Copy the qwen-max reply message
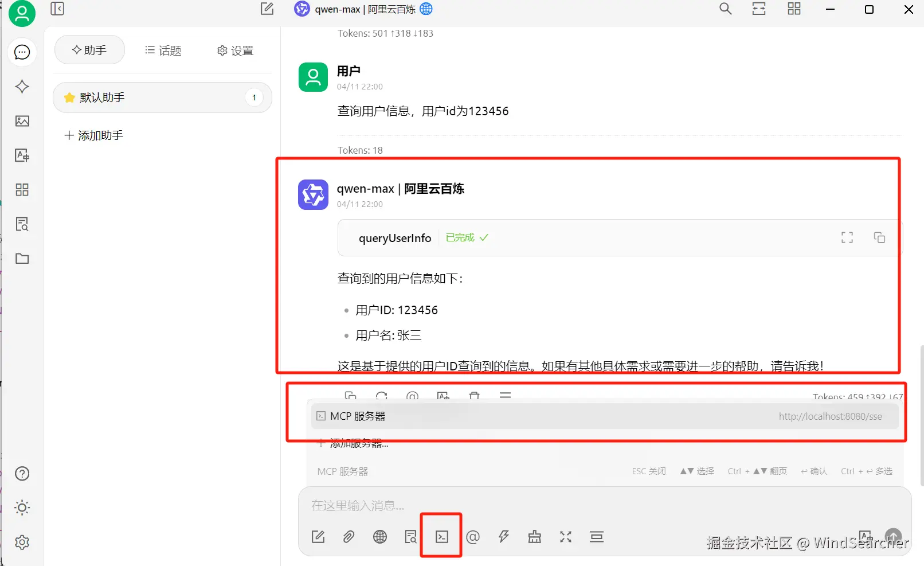924x566 pixels. (x=350, y=395)
